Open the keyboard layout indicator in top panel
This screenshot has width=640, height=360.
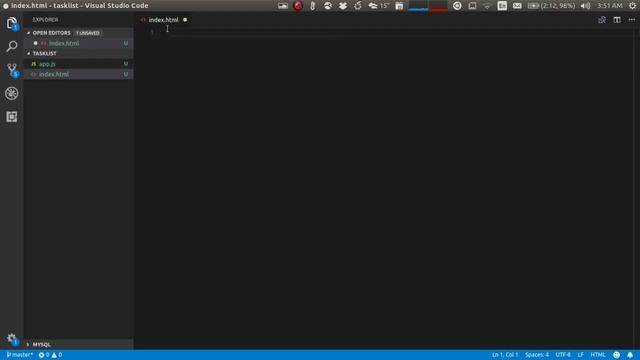502,6
